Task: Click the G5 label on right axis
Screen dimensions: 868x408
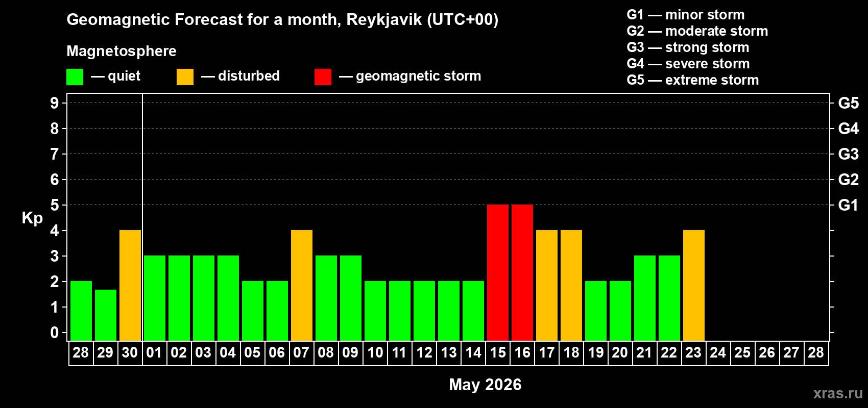Action: (848, 103)
